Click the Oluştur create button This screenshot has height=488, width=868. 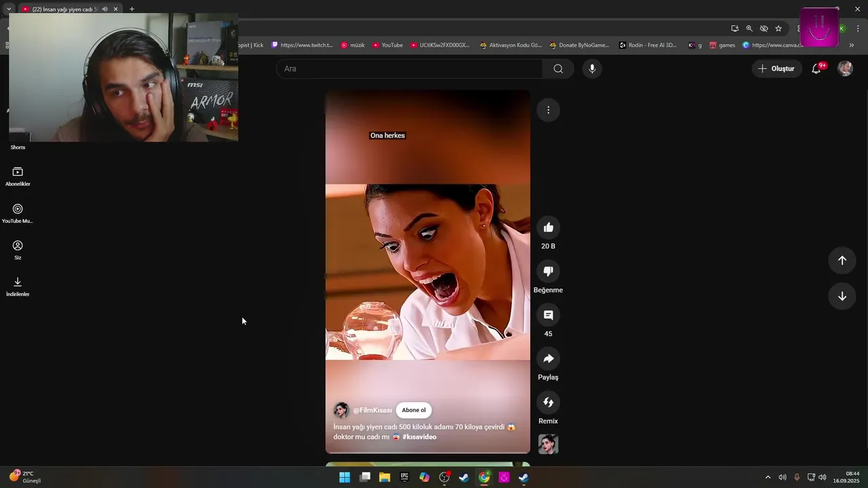(776, 68)
